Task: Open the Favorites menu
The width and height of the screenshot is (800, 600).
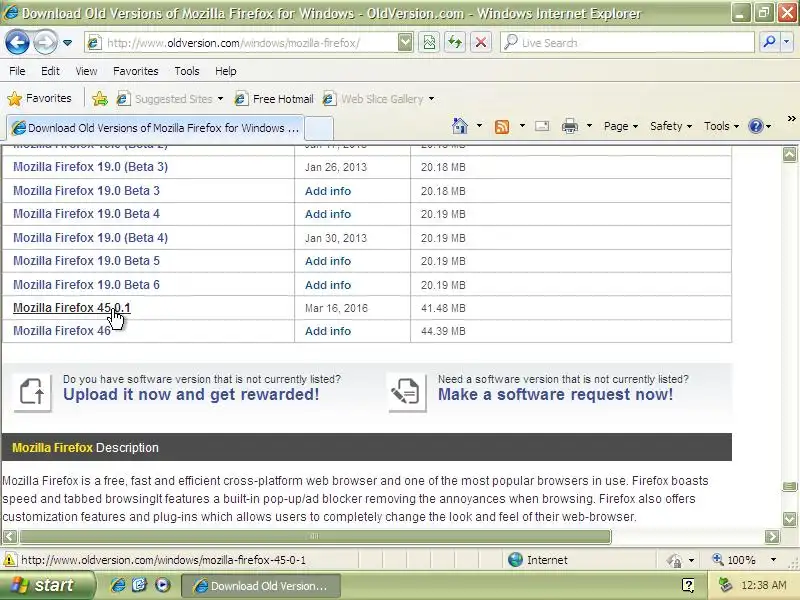Action: 136,71
